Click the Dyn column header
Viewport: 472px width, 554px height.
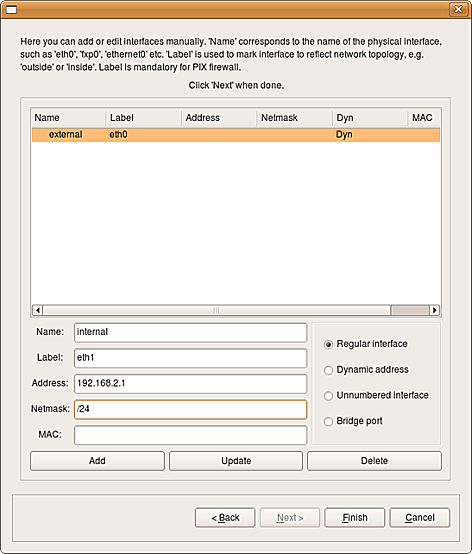click(370, 118)
